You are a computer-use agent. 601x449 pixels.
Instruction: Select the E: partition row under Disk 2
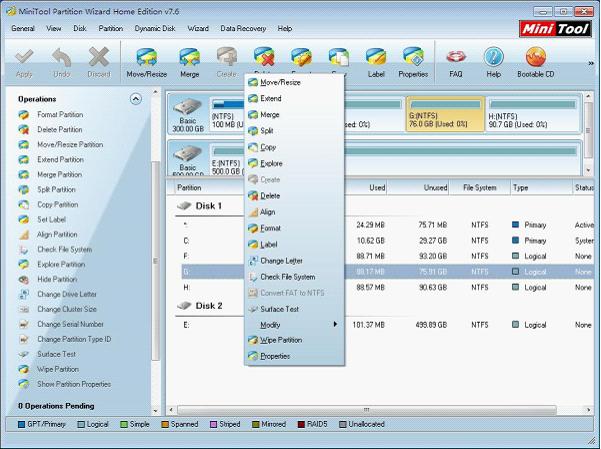click(387, 325)
